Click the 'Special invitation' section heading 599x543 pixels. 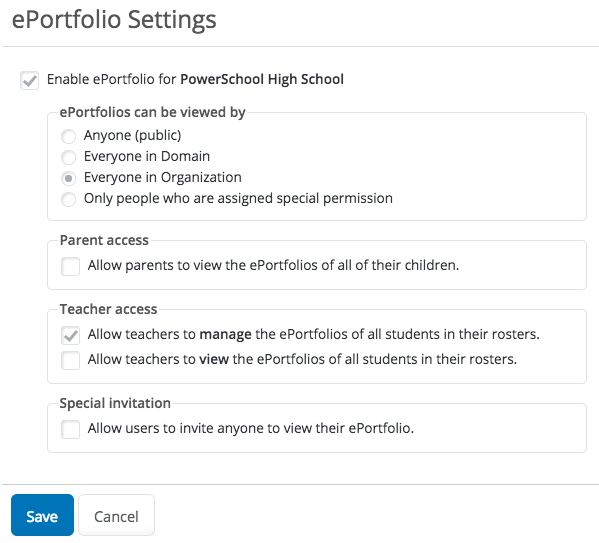tap(115, 403)
